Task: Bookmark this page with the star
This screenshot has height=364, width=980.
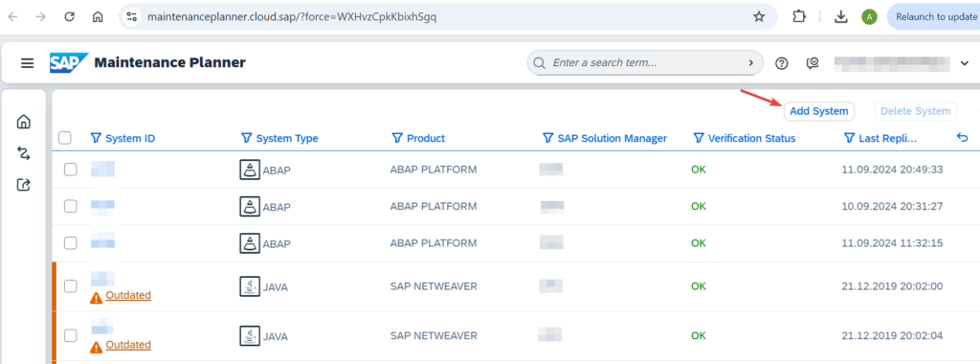Action: 759,17
